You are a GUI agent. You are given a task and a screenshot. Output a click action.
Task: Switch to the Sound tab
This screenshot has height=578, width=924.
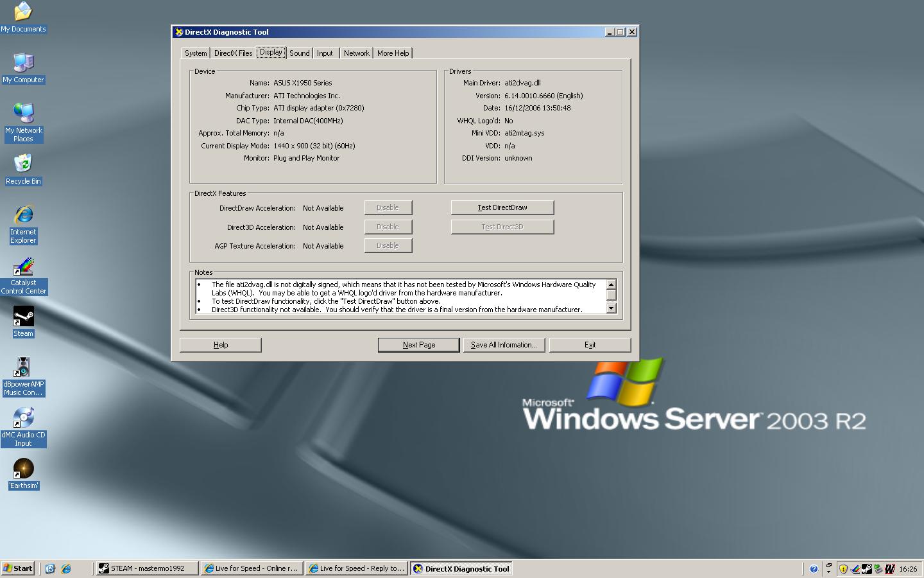tap(299, 53)
